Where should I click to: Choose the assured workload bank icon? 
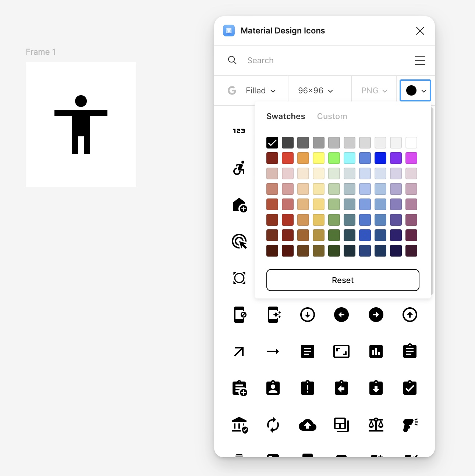pyautogui.click(x=240, y=425)
